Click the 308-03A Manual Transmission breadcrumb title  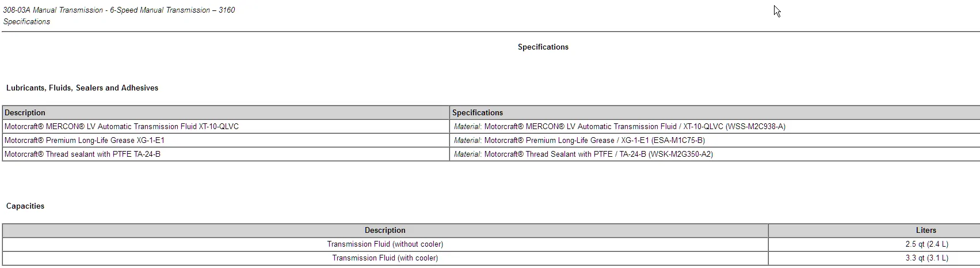point(119,10)
